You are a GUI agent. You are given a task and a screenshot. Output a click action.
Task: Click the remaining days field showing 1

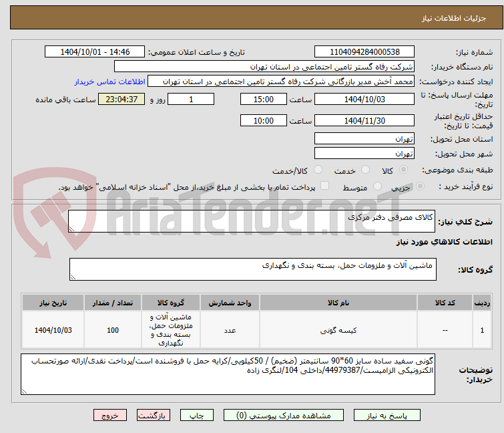pyautogui.click(x=191, y=99)
